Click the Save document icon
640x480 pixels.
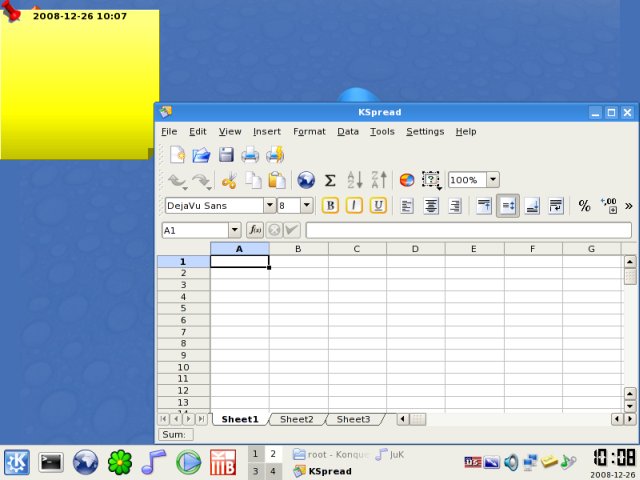click(x=226, y=154)
